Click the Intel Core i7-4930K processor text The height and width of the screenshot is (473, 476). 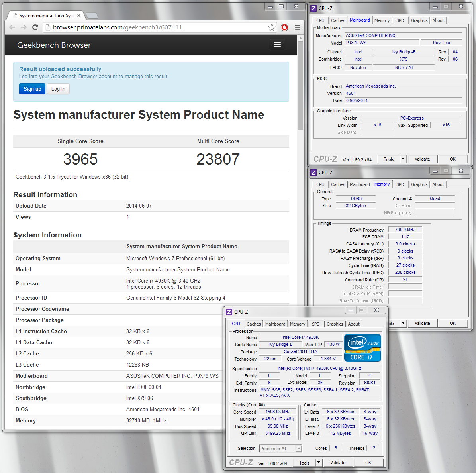coord(163,281)
